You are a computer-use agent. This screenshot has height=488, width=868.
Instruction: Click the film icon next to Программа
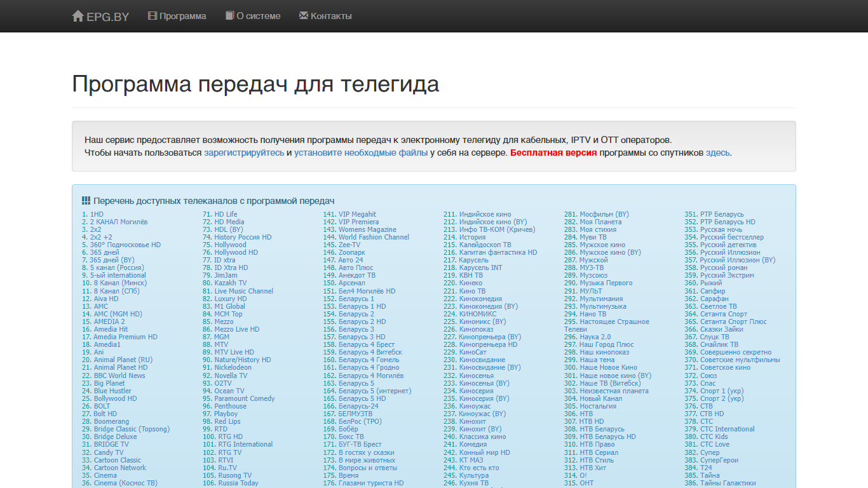[x=153, y=16]
